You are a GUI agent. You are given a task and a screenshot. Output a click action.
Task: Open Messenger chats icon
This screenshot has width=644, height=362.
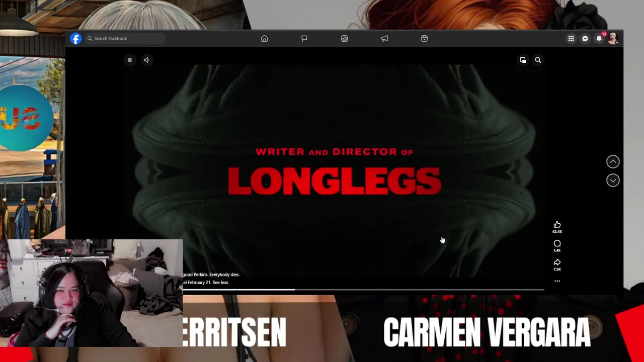pyautogui.click(x=585, y=39)
